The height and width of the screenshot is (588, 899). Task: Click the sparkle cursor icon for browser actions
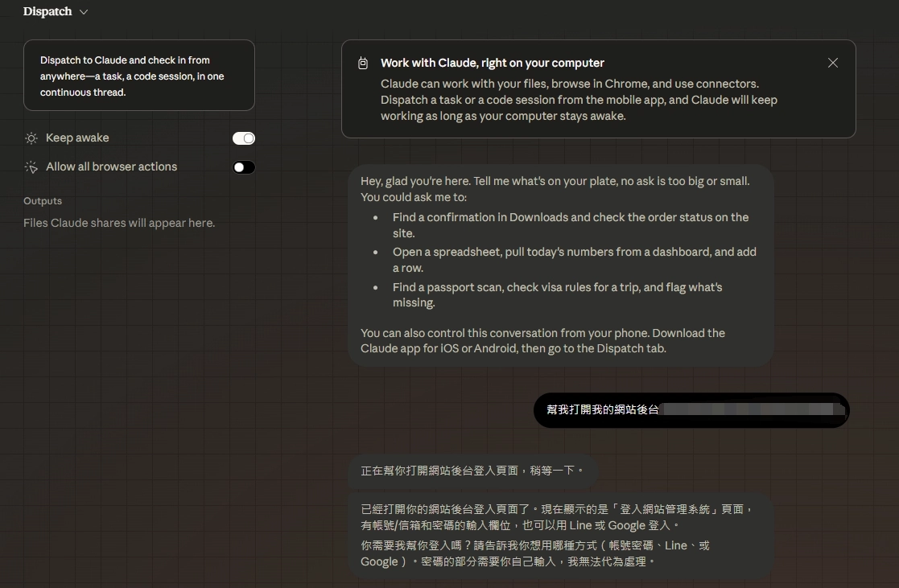point(31,167)
